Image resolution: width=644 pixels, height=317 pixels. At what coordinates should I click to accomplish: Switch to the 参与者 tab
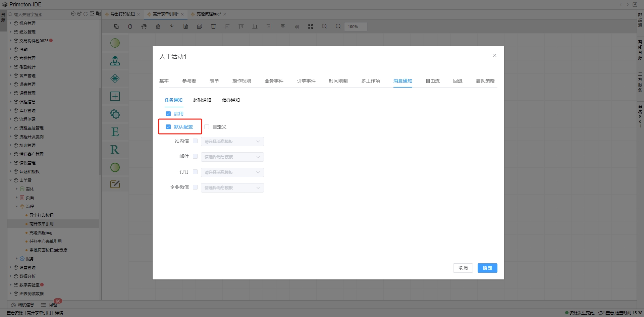tap(189, 81)
